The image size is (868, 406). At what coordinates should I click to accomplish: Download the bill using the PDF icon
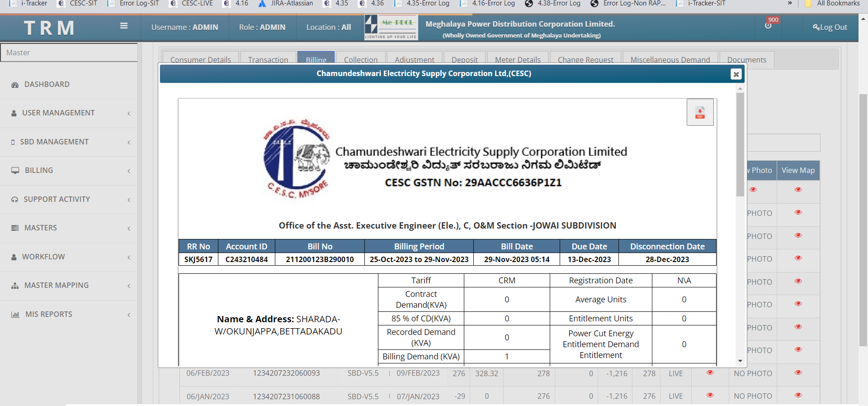coord(700,112)
